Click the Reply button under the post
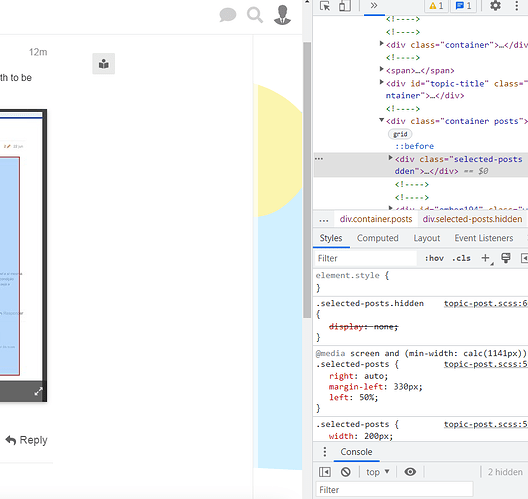Image resolution: width=528 pixels, height=499 pixels. (26, 440)
